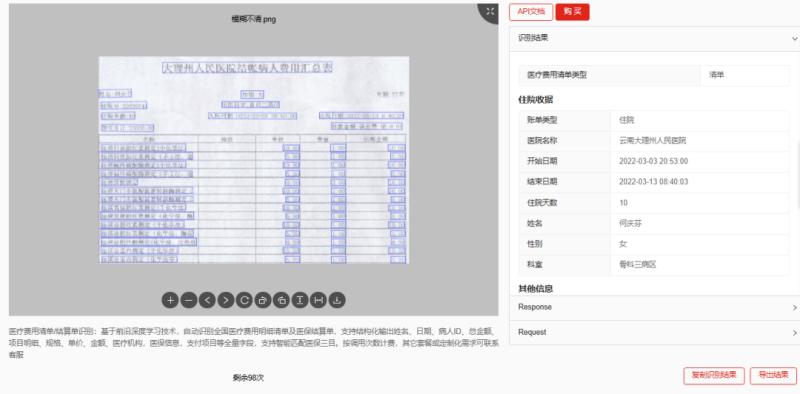Fit image to viewer height
This screenshot has width=800, height=394.
click(299, 300)
